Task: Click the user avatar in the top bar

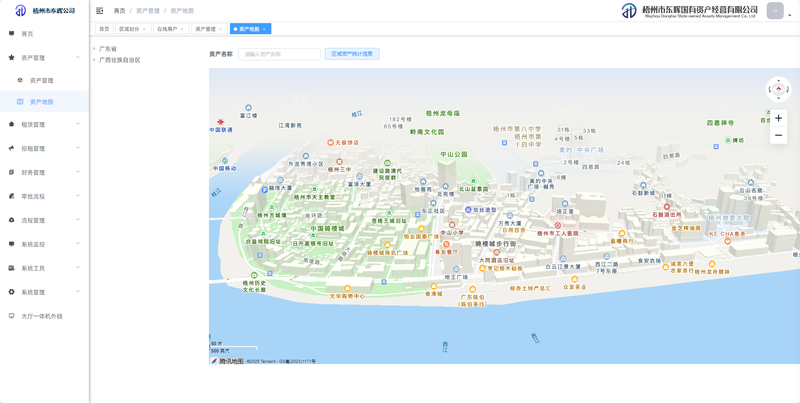Action: 775,11
